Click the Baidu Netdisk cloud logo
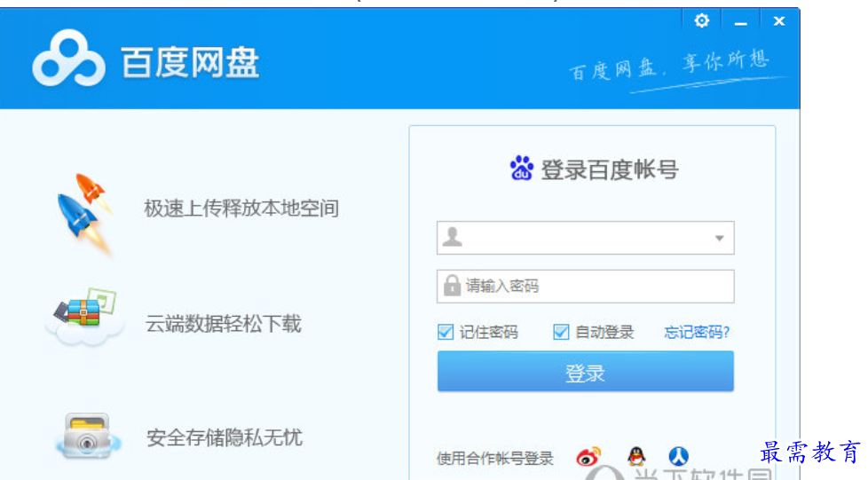 pos(68,59)
